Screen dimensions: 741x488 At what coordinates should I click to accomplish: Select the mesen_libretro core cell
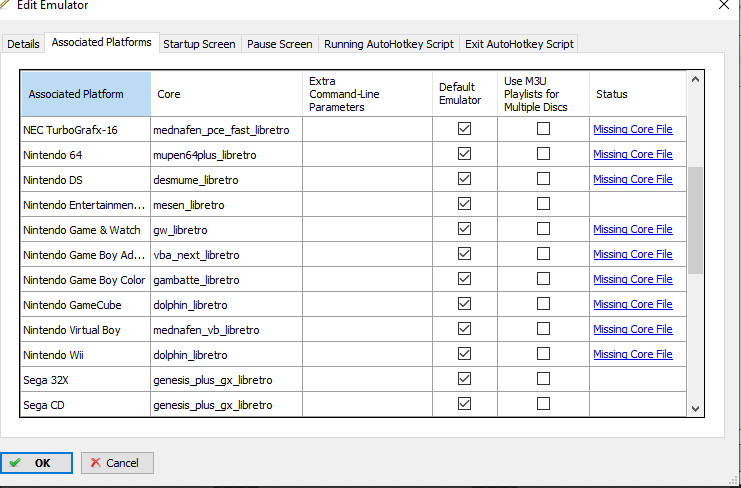coord(227,204)
